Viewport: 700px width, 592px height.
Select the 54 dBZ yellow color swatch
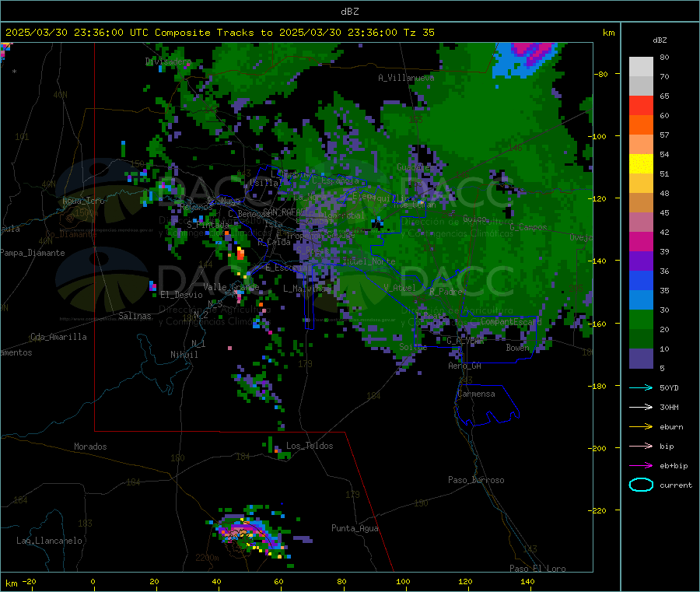[641, 164]
